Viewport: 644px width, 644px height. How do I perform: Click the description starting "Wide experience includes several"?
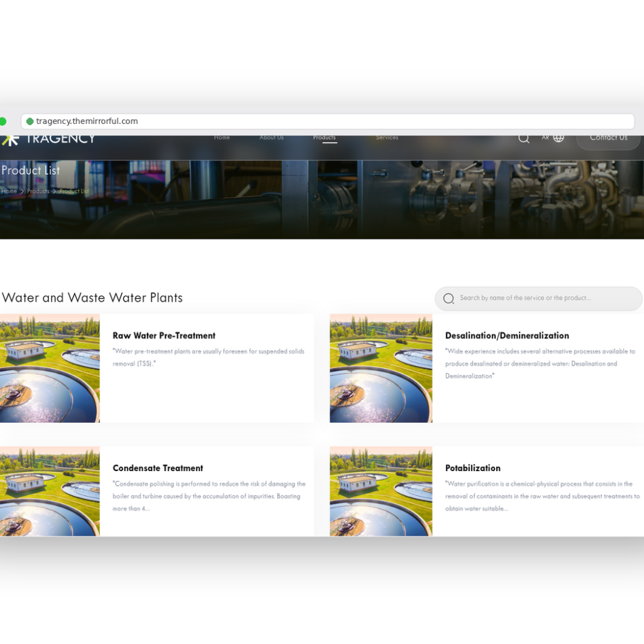click(x=540, y=364)
